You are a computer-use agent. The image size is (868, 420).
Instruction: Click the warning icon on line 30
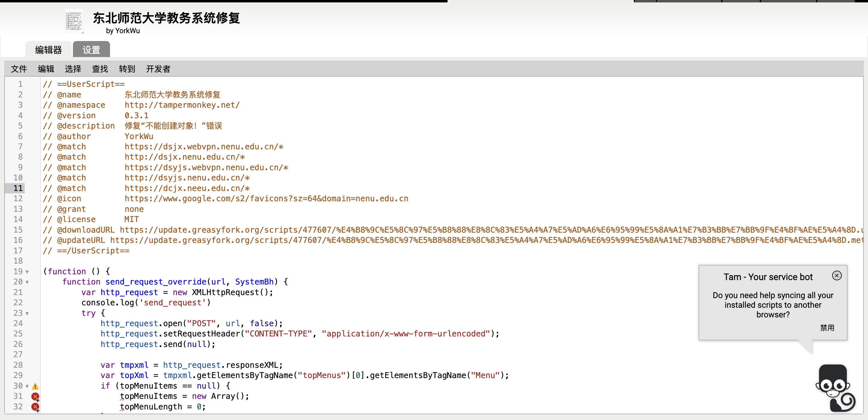[35, 386]
